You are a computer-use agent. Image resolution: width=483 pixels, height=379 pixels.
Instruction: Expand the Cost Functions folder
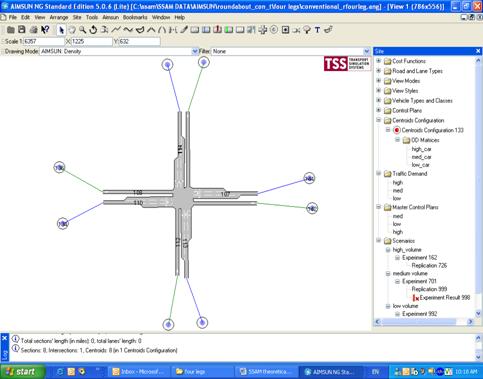tap(378, 61)
